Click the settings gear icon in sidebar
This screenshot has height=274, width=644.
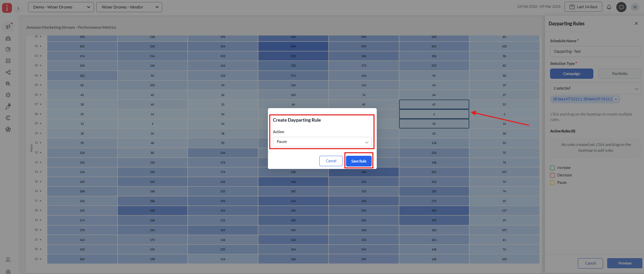[8, 272]
